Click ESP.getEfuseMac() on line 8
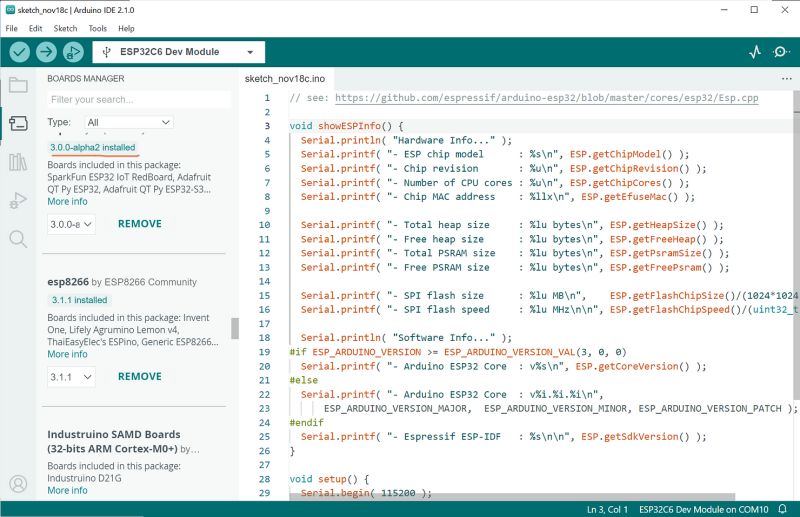Image resolution: width=800 pixels, height=517 pixels. pos(632,196)
